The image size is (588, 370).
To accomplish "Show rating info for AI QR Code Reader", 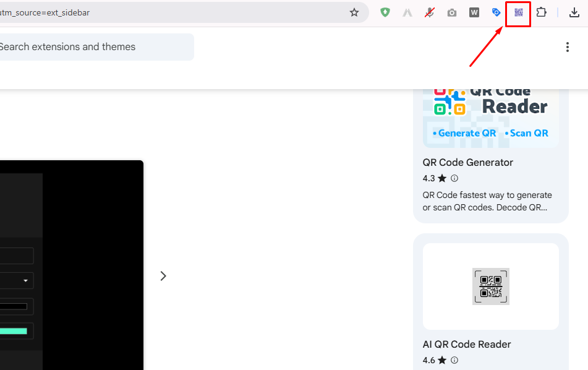I will [454, 360].
